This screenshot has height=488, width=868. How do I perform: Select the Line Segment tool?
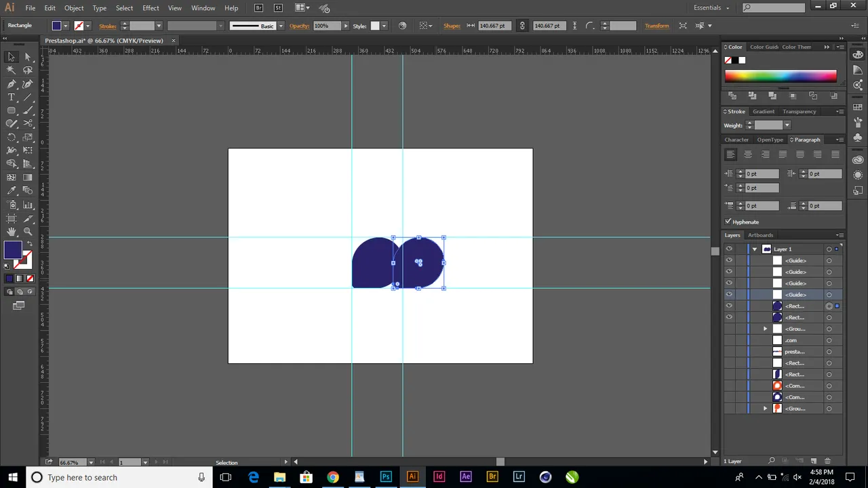(28, 97)
